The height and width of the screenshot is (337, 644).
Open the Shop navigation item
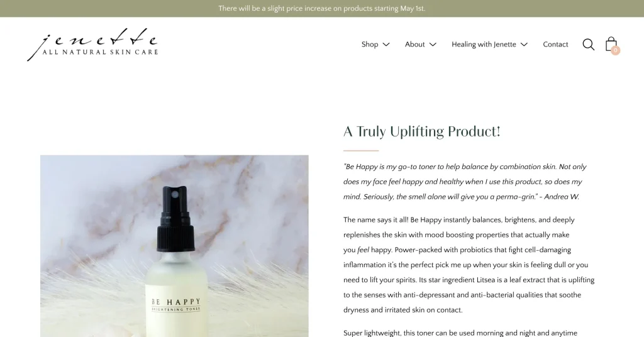[x=370, y=45]
